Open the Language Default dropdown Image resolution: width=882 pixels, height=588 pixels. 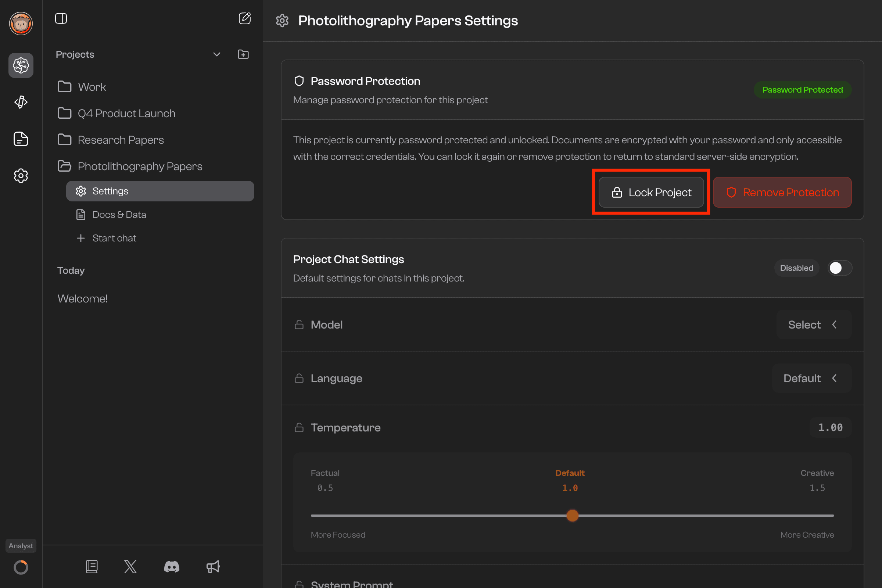pos(811,378)
